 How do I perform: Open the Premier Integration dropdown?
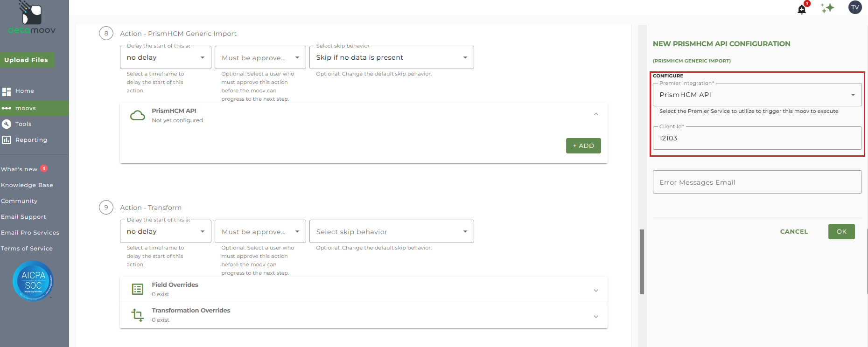point(757,95)
